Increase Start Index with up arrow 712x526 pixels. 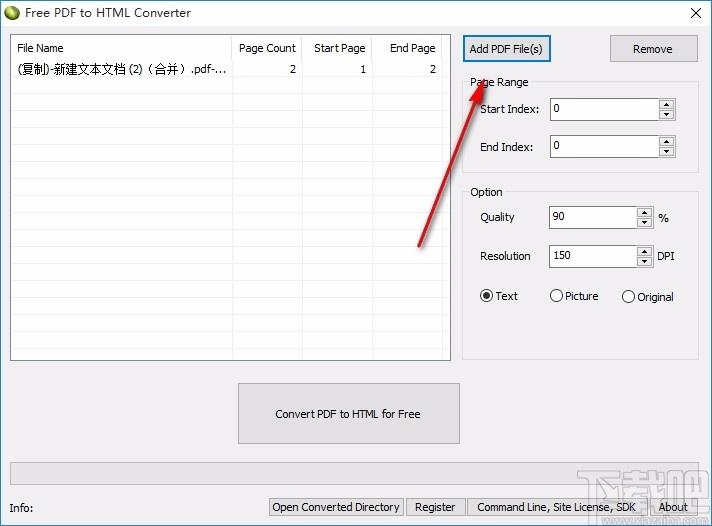point(666,104)
